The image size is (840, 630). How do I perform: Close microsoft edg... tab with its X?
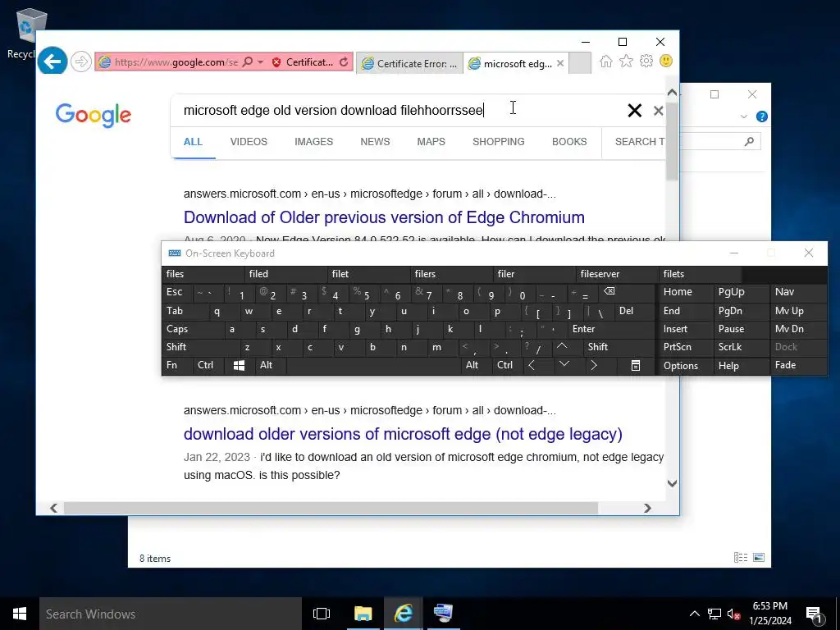(559, 63)
